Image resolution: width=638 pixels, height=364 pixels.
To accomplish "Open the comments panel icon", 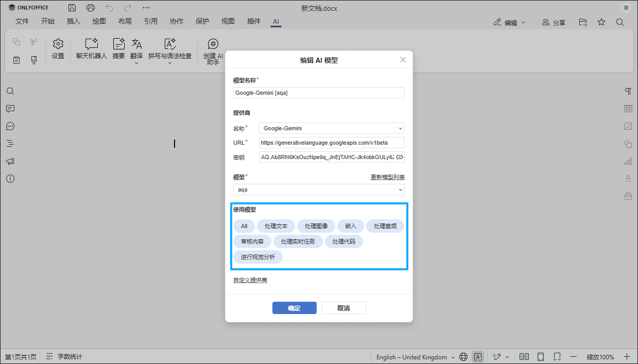I will click(10, 109).
